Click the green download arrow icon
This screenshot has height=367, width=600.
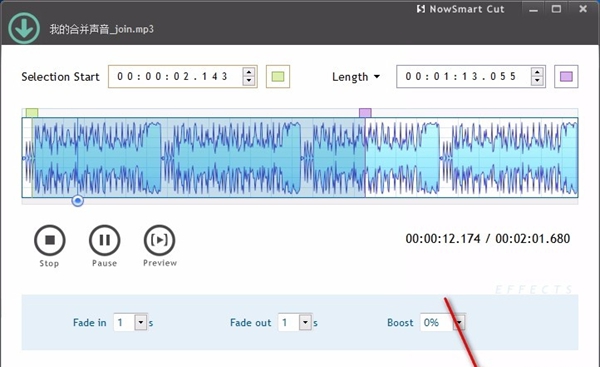click(x=24, y=28)
